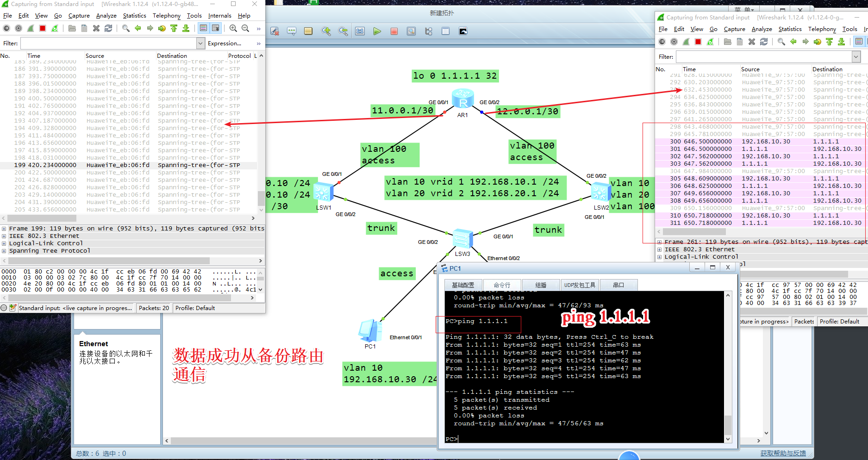Viewport: 868px width, 460px height.
Task: Expand IEEE 802.3 Ethernet in left Wireshark
Action: coord(4,236)
